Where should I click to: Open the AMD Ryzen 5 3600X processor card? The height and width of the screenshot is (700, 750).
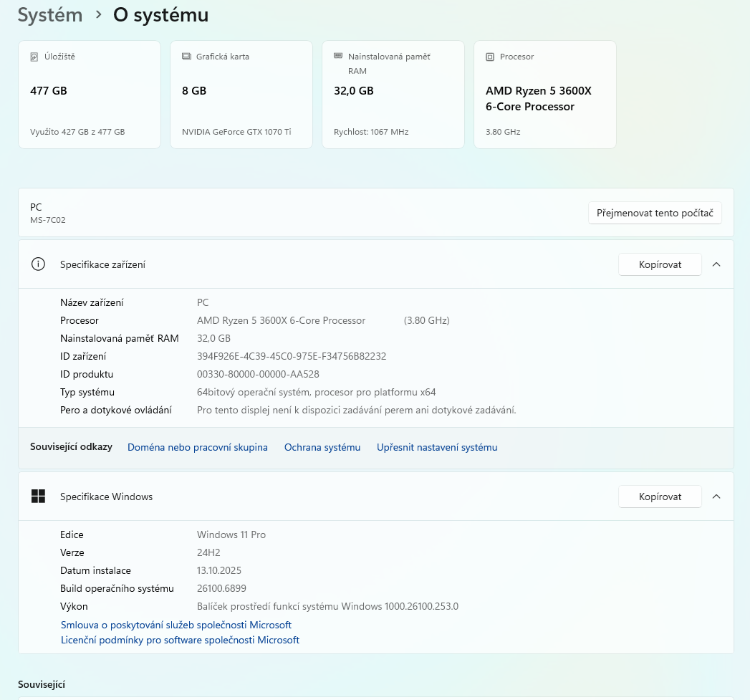[x=545, y=95]
